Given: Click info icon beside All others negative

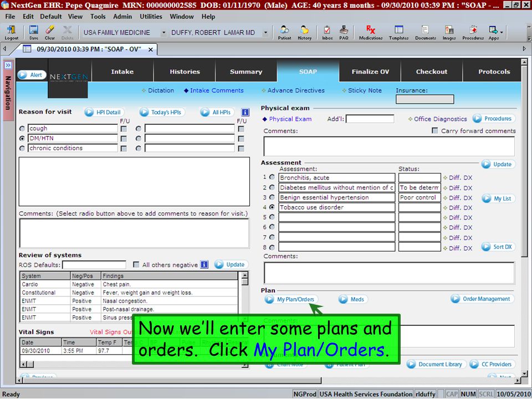Looking at the screenshot, I should (x=204, y=265).
